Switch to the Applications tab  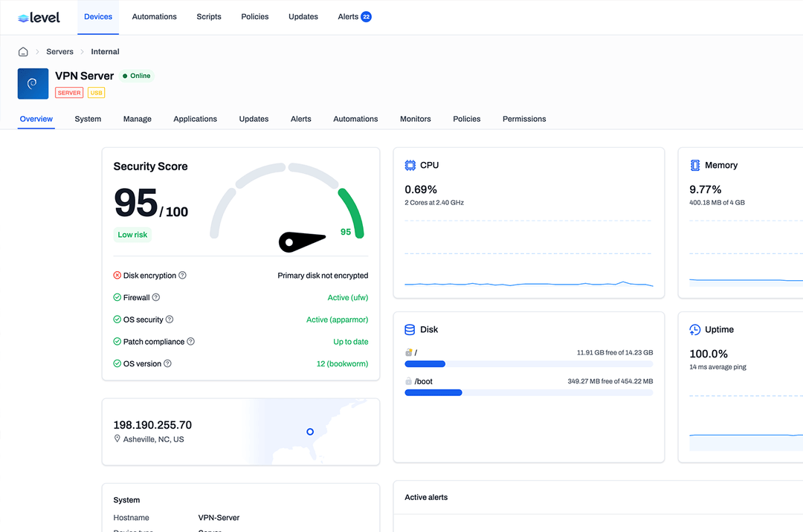click(195, 119)
